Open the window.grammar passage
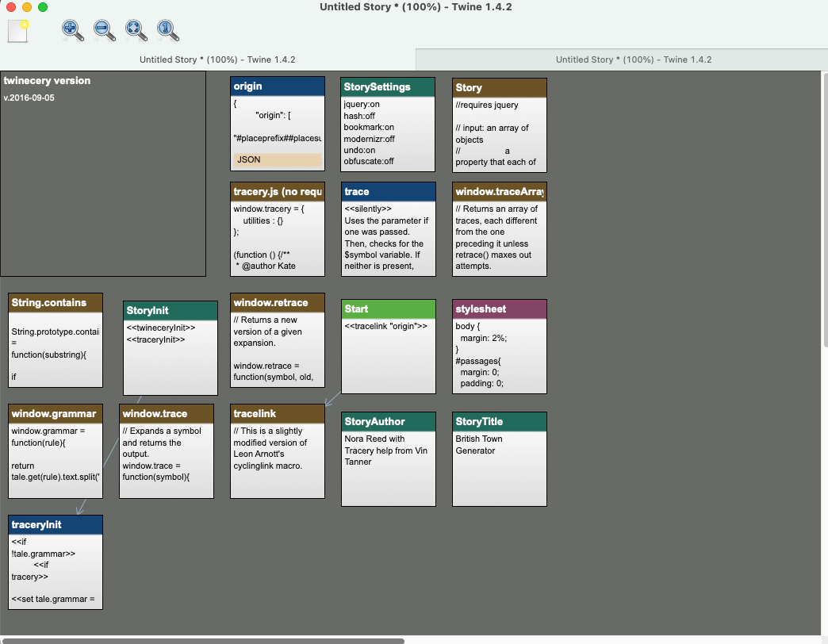 (55, 450)
